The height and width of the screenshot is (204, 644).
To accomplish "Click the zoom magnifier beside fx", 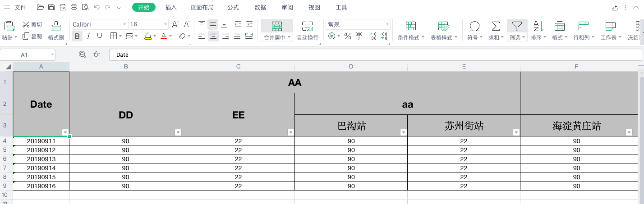I will [83, 54].
